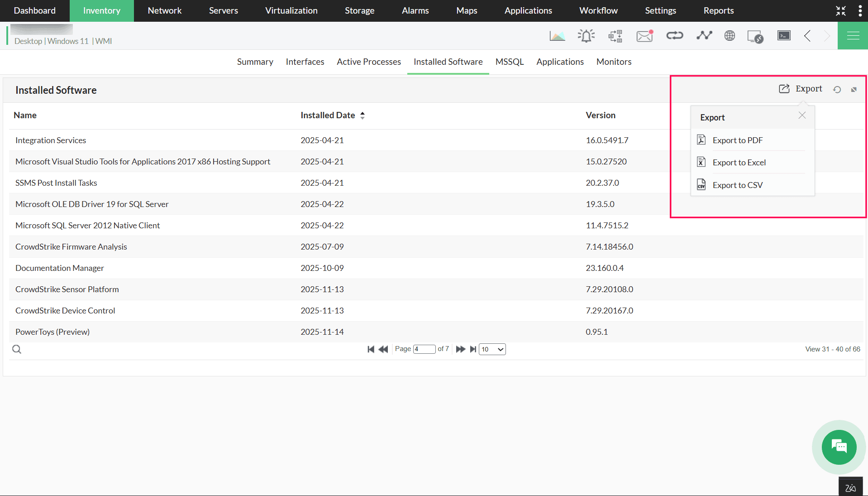This screenshot has height=496, width=868.
Task: Open the Maps menu
Action: 467,11
